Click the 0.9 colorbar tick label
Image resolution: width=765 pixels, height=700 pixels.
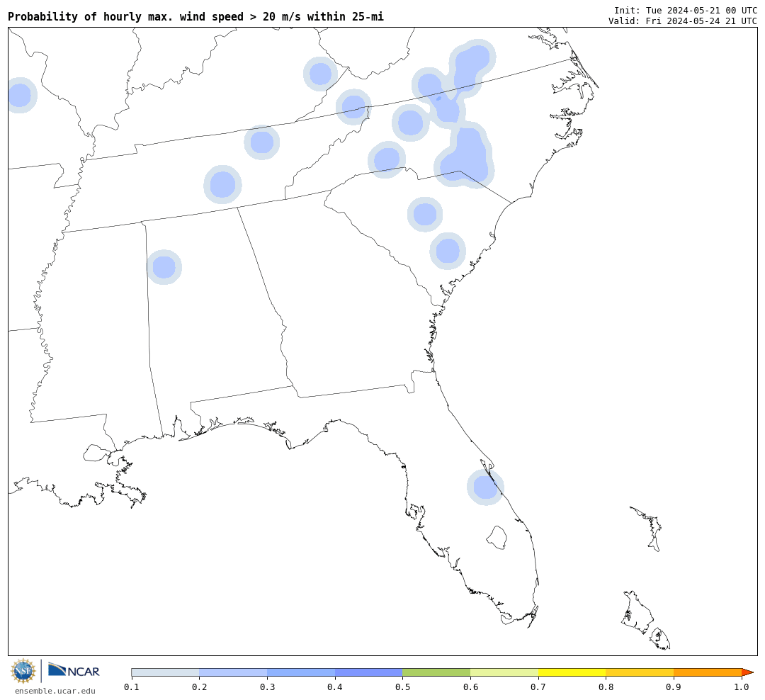pyautogui.click(x=674, y=687)
